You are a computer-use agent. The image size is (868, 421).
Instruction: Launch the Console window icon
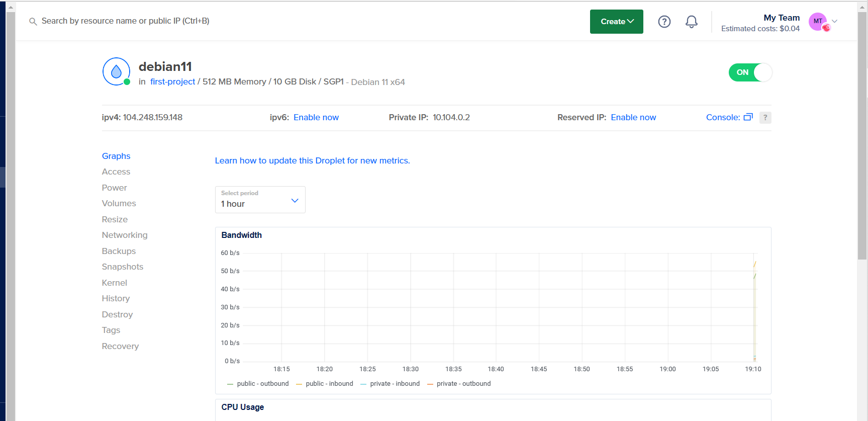[748, 117]
